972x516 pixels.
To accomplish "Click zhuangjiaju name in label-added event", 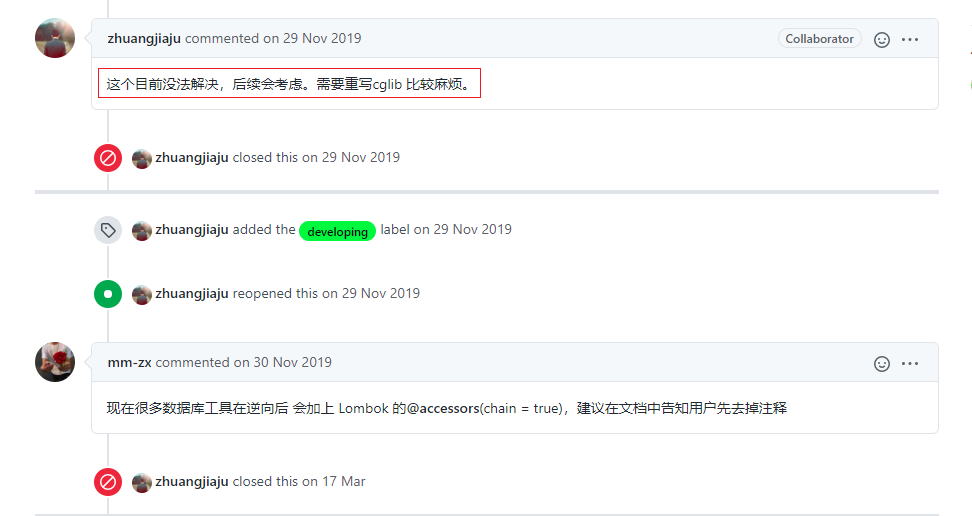I will [x=192, y=229].
